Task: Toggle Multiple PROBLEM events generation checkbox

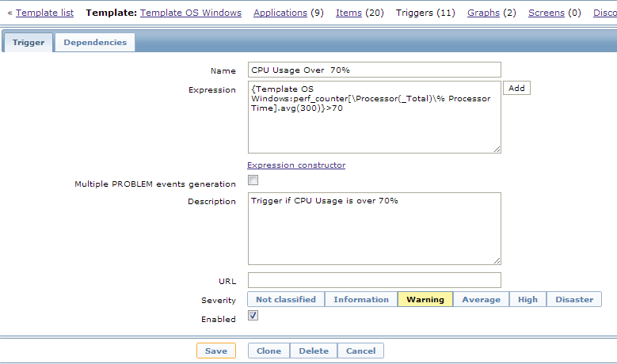Action: 253,180
